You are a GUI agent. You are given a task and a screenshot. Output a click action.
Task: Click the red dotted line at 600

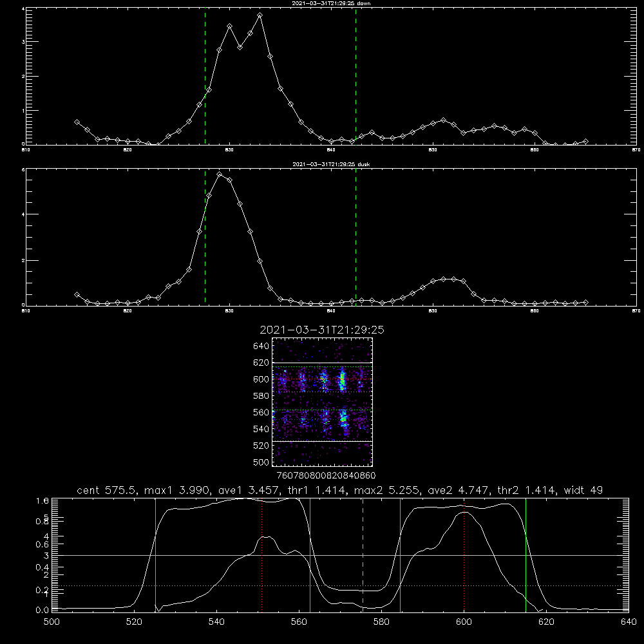(464, 555)
